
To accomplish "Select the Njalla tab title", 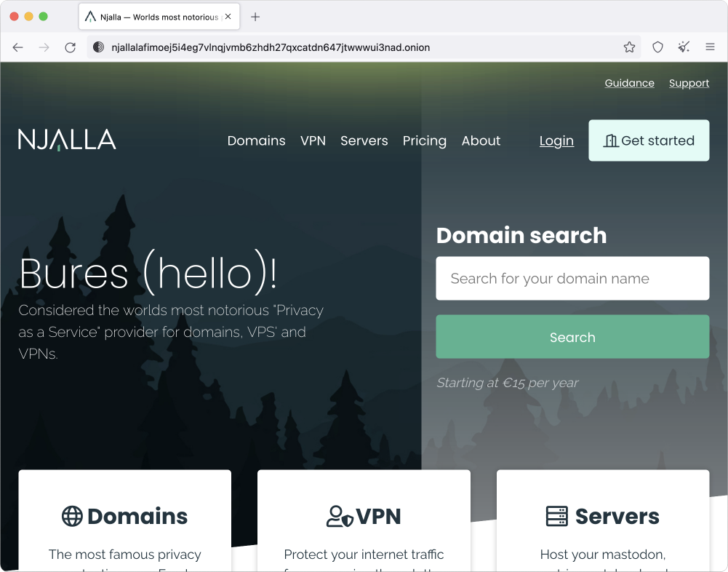I will 159,17.
